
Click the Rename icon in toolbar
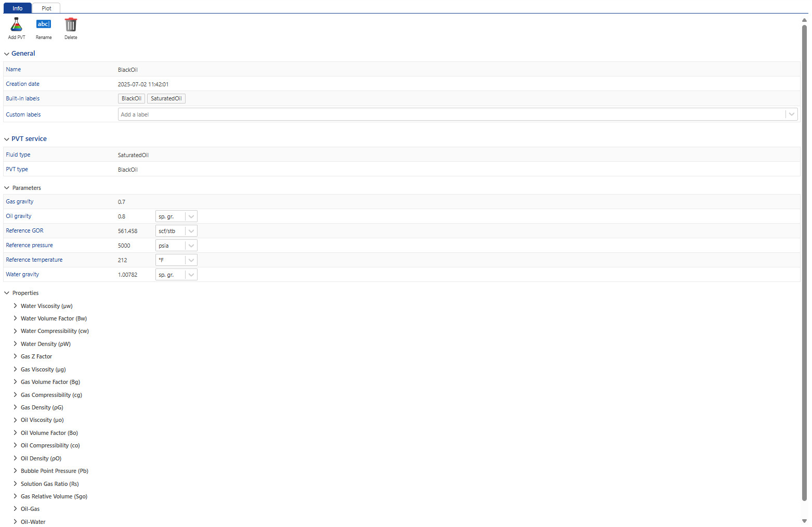coord(44,24)
